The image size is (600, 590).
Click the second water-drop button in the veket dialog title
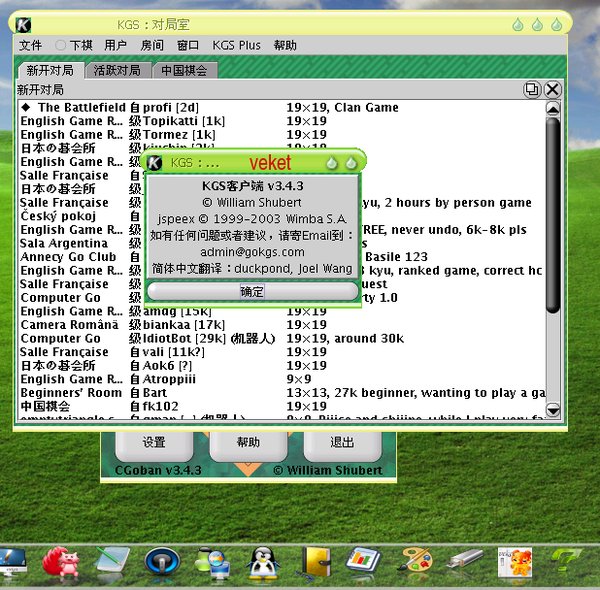(x=351, y=163)
